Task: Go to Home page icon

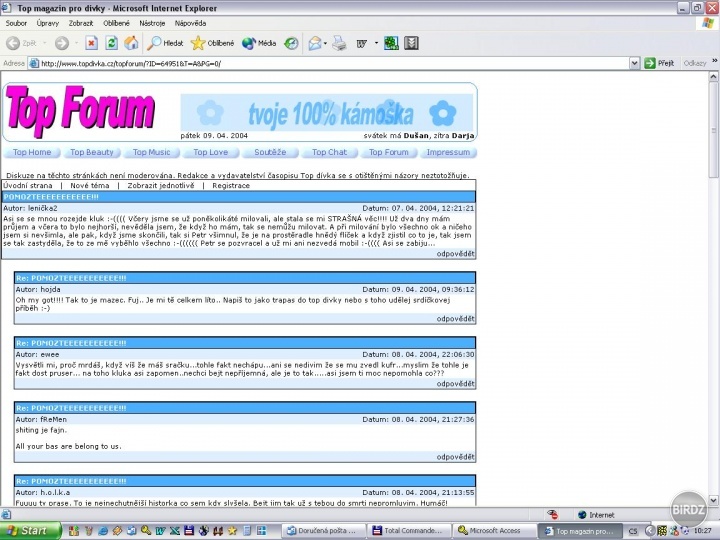Action: point(131,43)
